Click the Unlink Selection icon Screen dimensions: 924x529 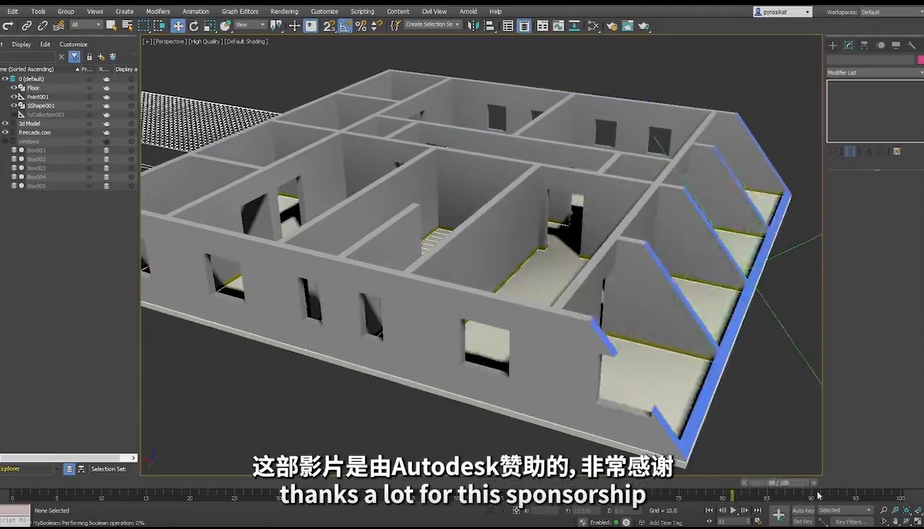(x=42, y=26)
